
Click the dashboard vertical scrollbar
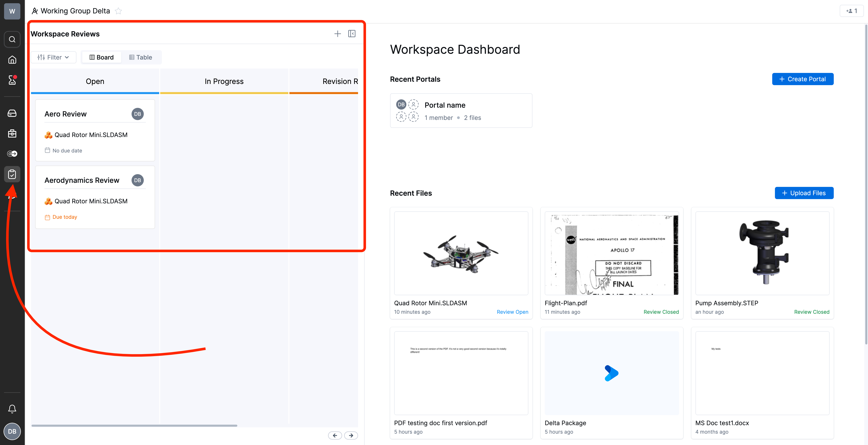(x=866, y=185)
